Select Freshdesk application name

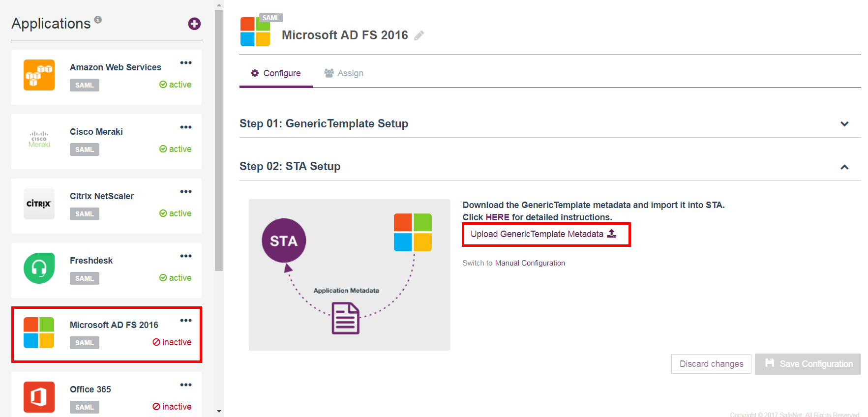pos(91,261)
